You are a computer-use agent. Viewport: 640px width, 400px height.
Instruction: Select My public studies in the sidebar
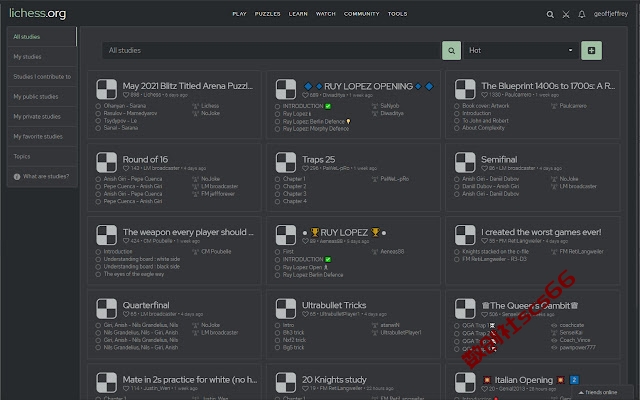(x=42, y=97)
